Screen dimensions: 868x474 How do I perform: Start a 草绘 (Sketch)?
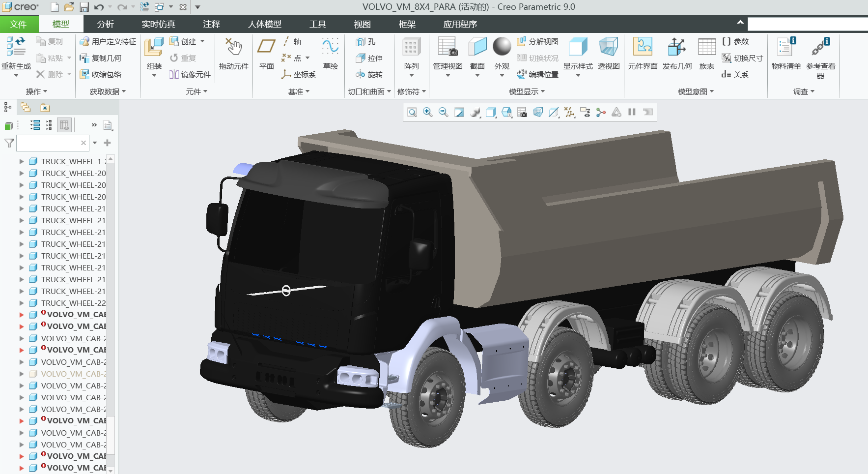pyautogui.click(x=331, y=53)
